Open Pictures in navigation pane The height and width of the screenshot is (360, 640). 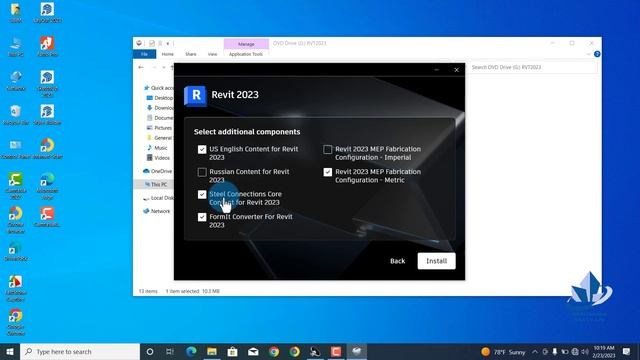pyautogui.click(x=159, y=128)
